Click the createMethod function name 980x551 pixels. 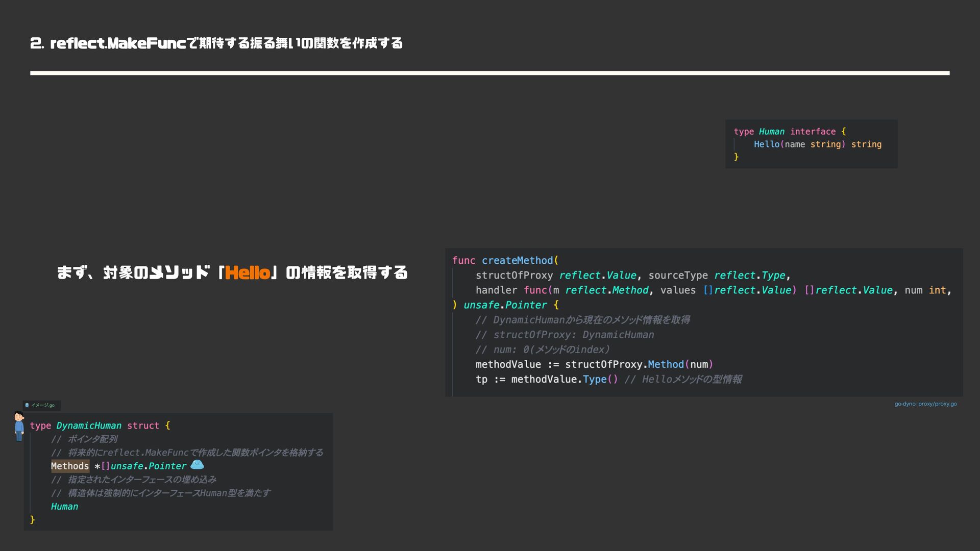[x=517, y=260]
